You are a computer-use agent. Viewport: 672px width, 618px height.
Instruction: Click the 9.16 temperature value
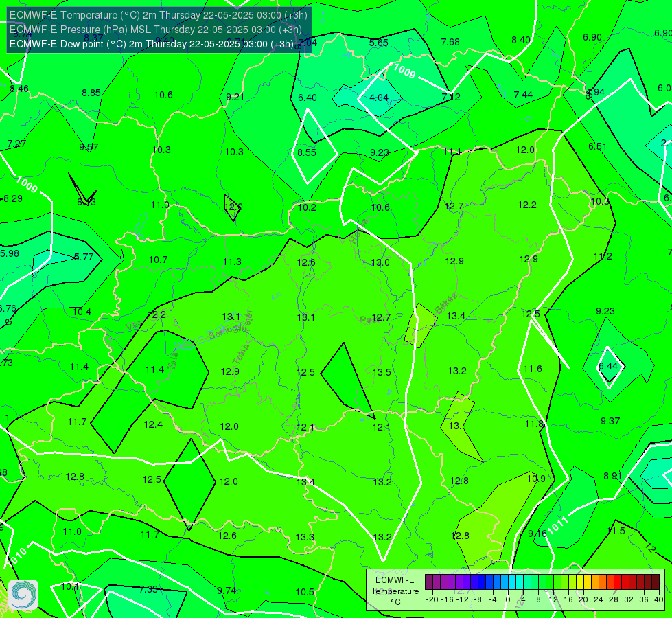coord(537,534)
